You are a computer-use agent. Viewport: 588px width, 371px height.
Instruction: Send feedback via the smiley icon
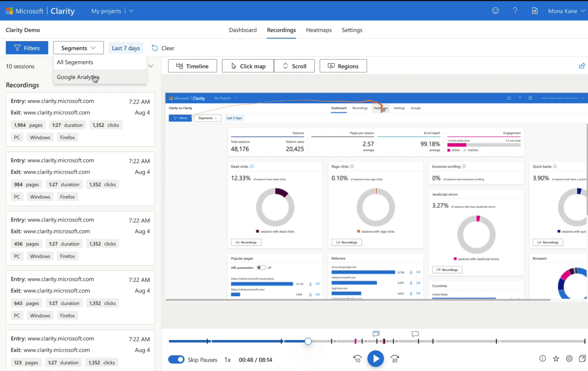pos(495,11)
